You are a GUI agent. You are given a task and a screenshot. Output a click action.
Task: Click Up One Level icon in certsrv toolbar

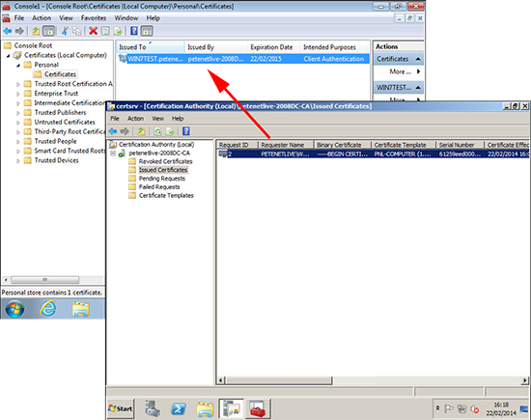point(141,131)
